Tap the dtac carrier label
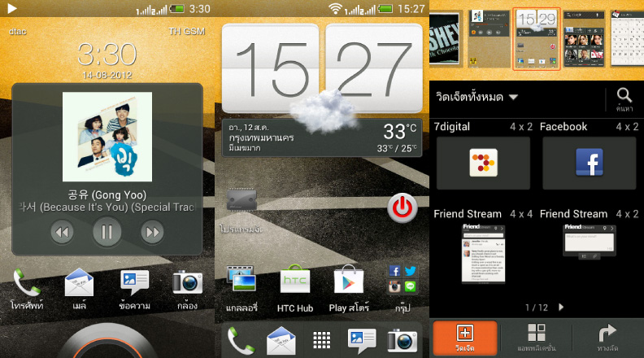 click(18, 31)
